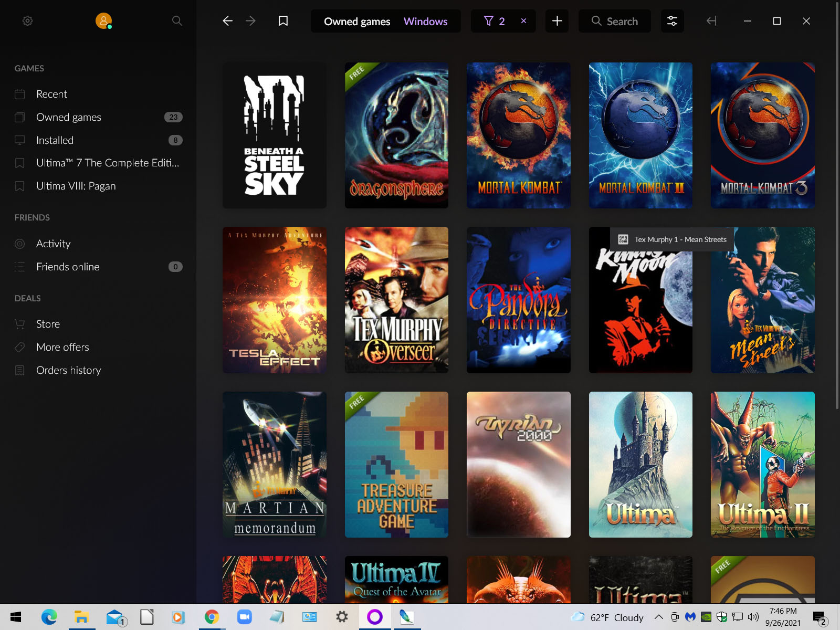
Task: Open the GOG Galaxy taskbar icon
Action: click(x=374, y=617)
